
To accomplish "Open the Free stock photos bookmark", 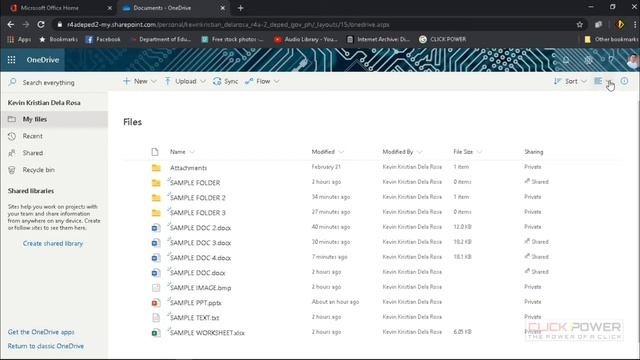I will coord(232,39).
